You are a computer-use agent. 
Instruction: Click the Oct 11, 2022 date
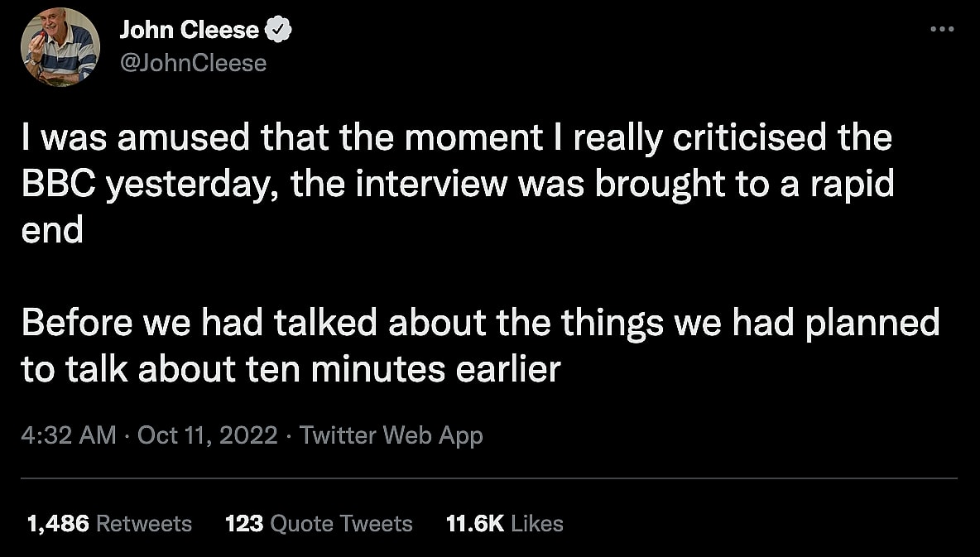pos(207,435)
